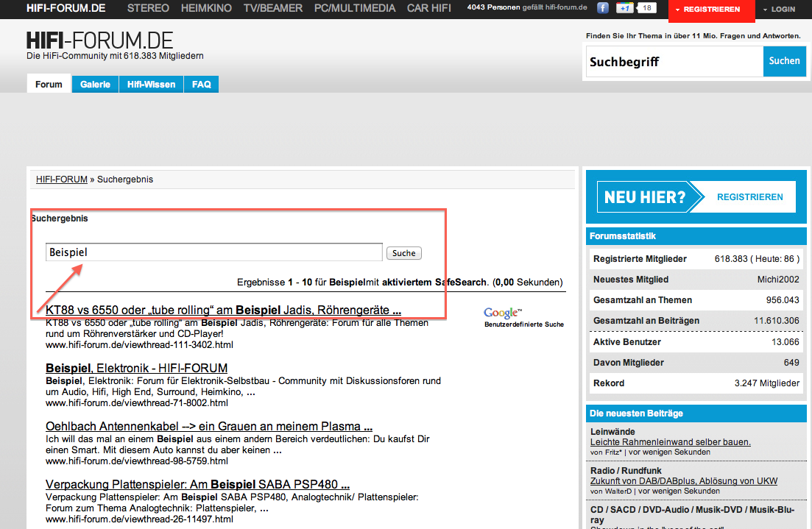This screenshot has width=812, height=529.
Task: Click the result URL viewthread-98-5759.html
Action: pos(137,461)
